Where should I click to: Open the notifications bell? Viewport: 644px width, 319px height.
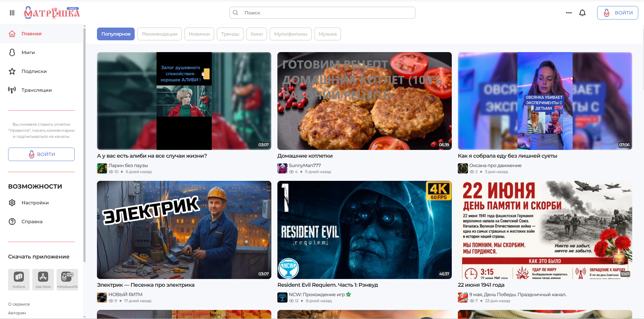[582, 13]
